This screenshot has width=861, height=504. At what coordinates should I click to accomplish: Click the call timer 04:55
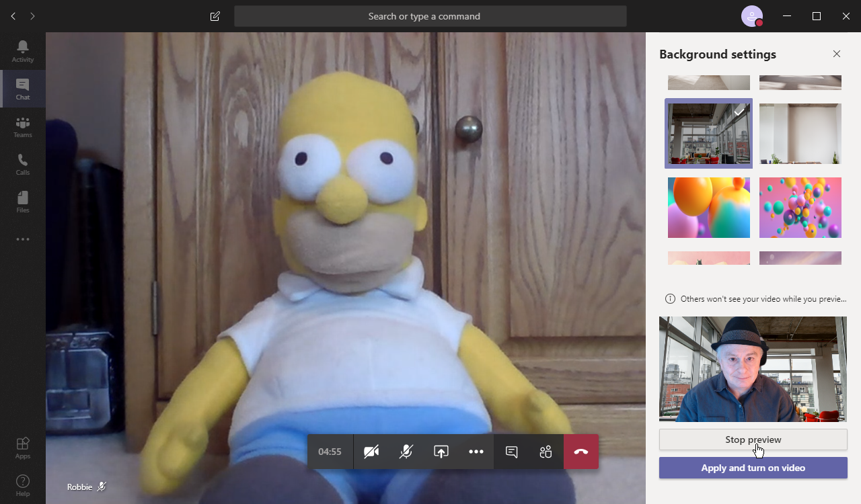coord(330,452)
